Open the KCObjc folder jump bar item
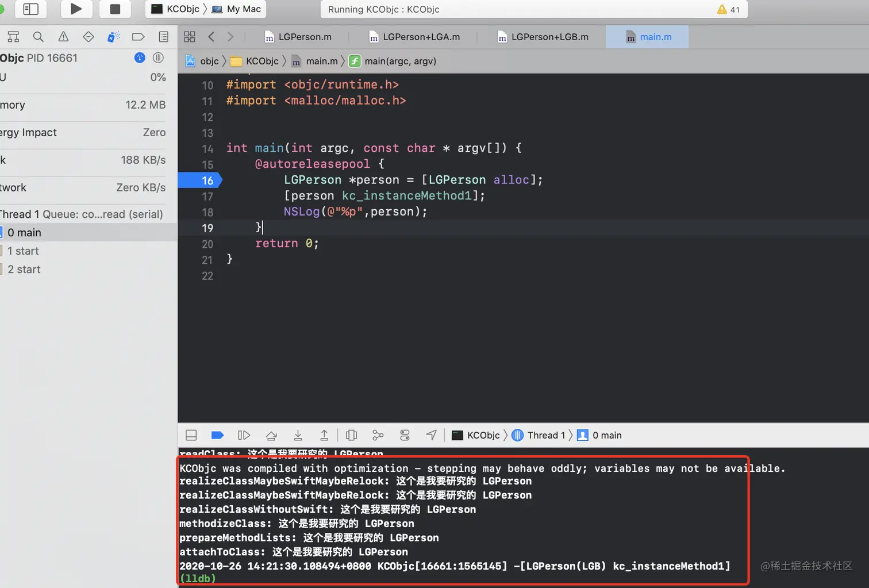Screen dimensions: 869x588 pos(255,61)
